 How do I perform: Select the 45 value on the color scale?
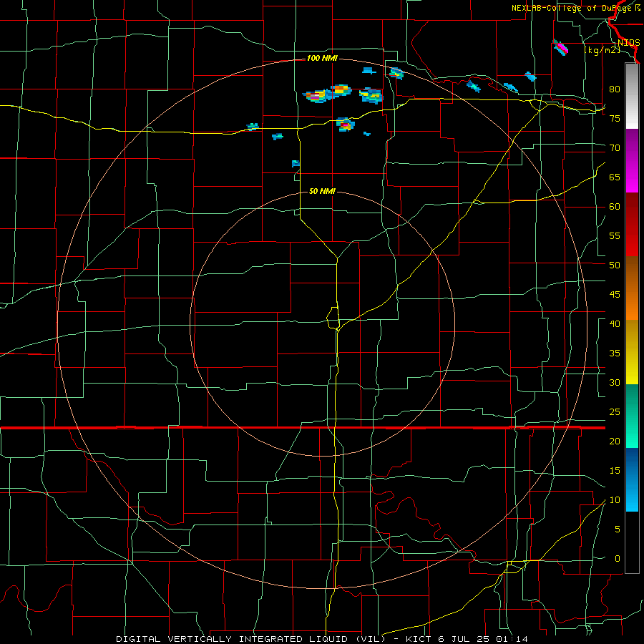coord(615,295)
